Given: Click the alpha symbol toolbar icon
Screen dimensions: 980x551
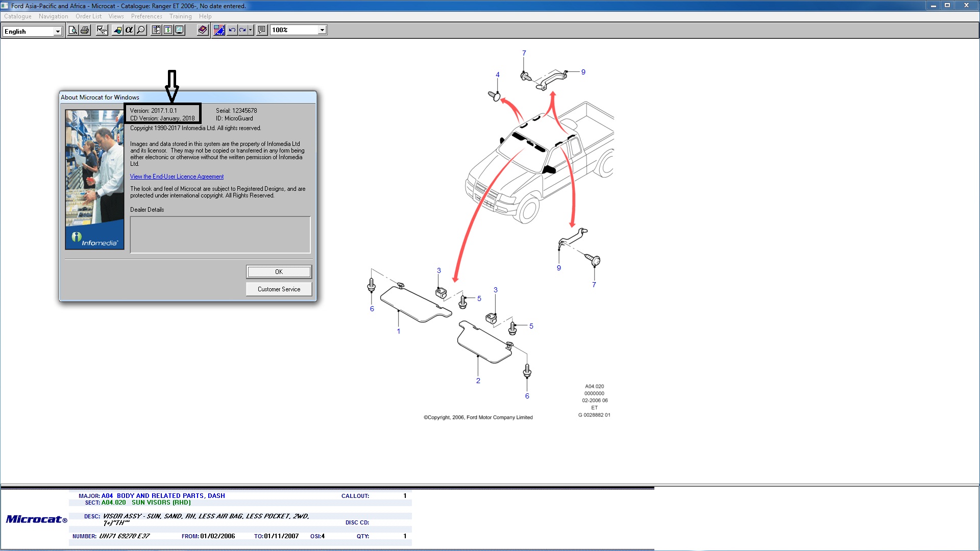Looking at the screenshot, I should coord(129,30).
